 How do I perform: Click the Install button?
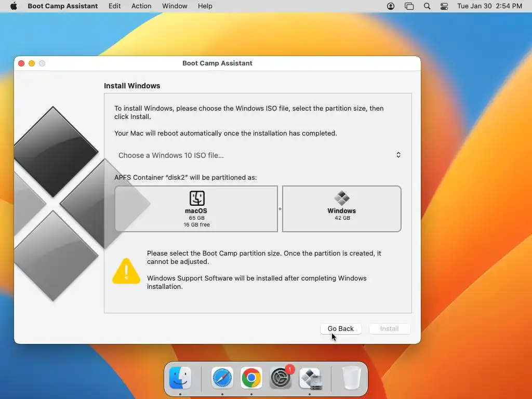point(389,328)
